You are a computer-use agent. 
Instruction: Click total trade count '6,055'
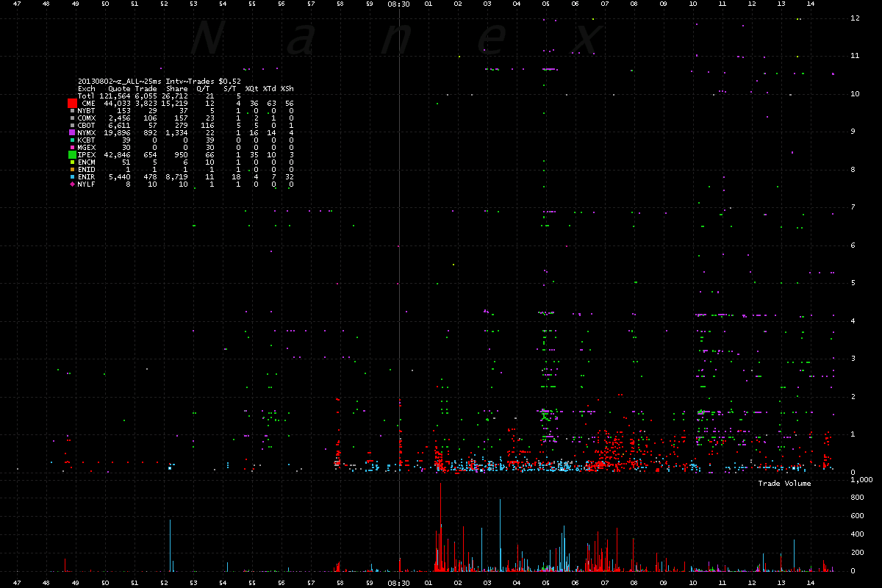coord(146,96)
